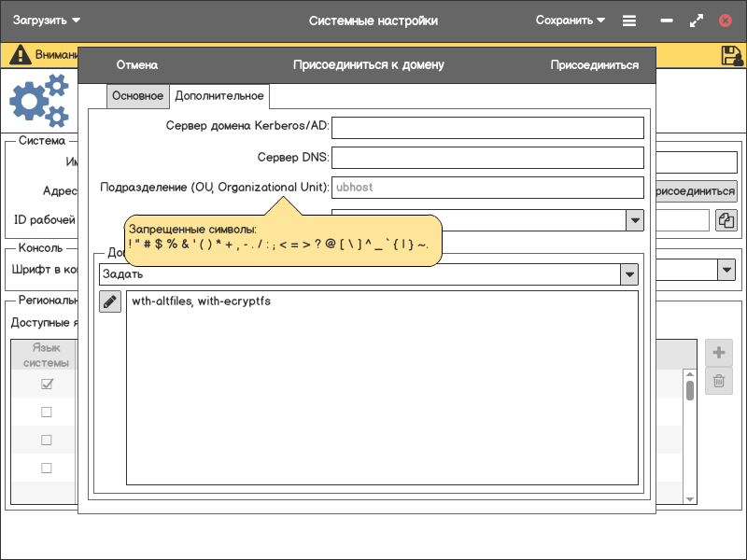Click the save settings floppy icon
Screen dimensions: 747x560
point(732,55)
